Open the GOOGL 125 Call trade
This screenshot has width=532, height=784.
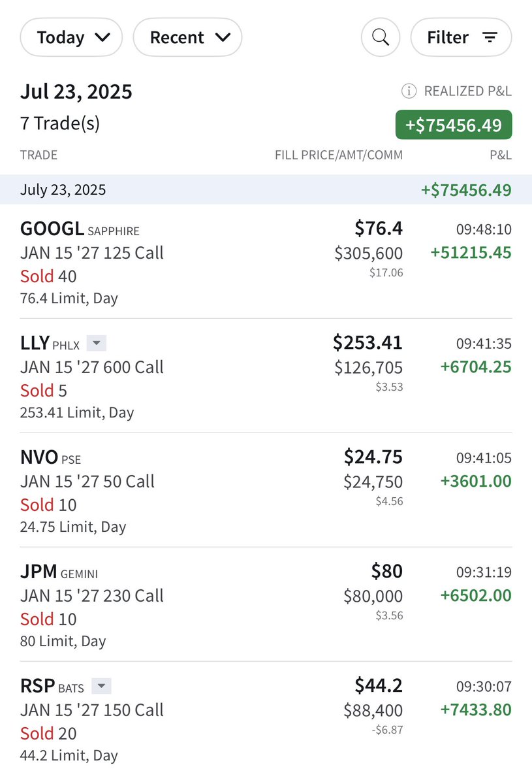click(x=91, y=253)
